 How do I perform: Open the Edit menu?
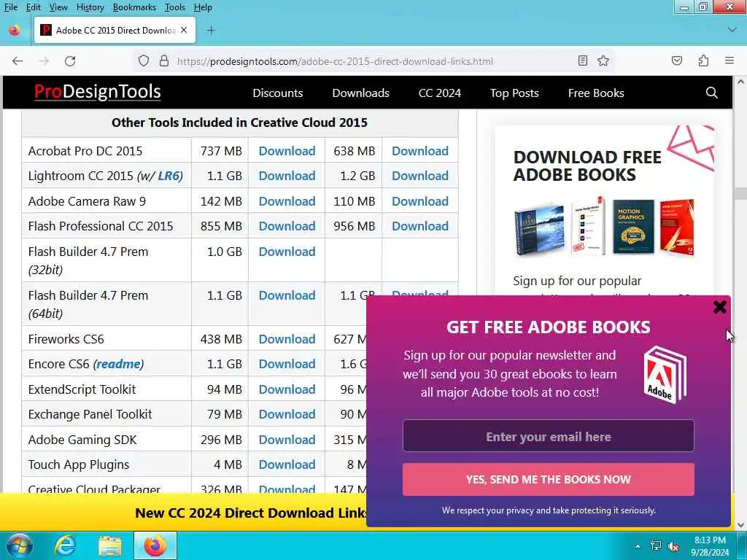click(33, 7)
